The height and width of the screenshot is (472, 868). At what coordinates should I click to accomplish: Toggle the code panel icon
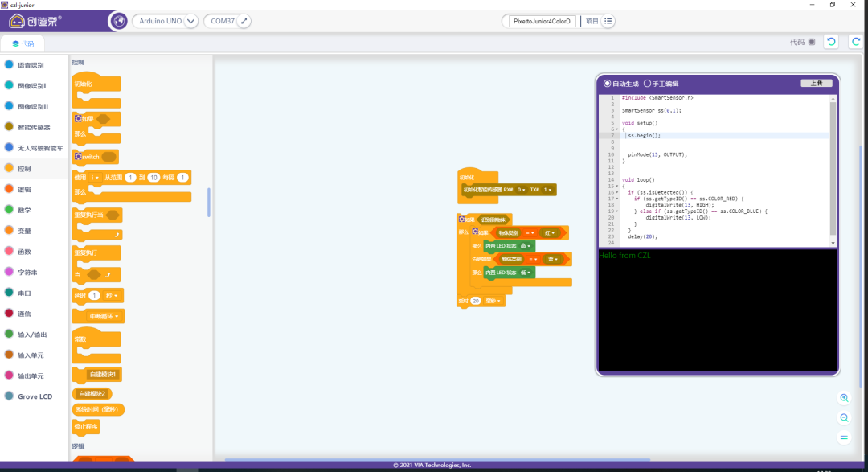812,42
